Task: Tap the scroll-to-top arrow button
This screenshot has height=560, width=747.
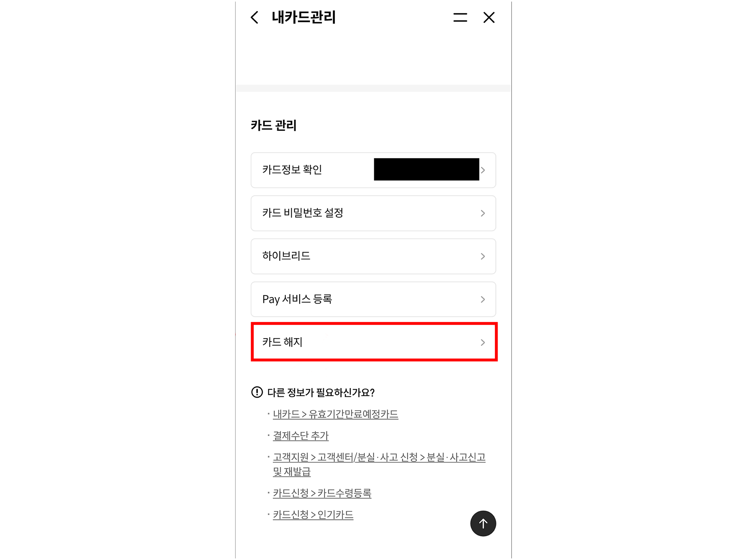Action: point(483,523)
